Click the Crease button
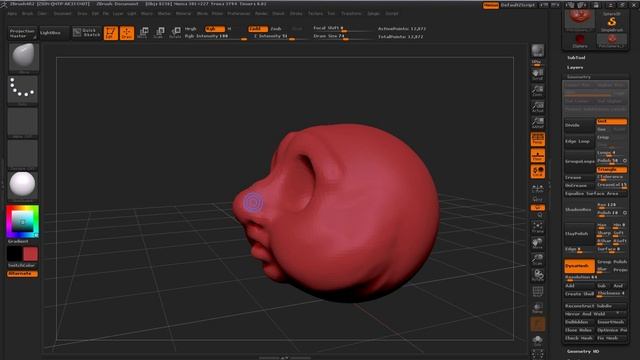640x360 pixels. pyautogui.click(x=579, y=178)
